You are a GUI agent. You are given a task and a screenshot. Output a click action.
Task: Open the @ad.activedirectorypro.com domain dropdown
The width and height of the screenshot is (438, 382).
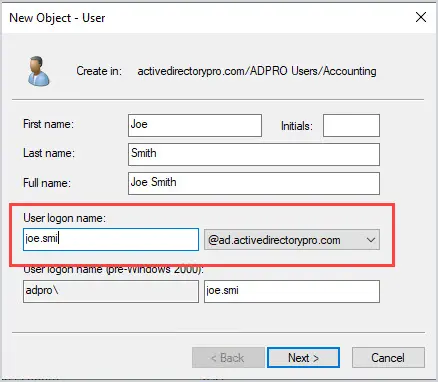coord(292,240)
